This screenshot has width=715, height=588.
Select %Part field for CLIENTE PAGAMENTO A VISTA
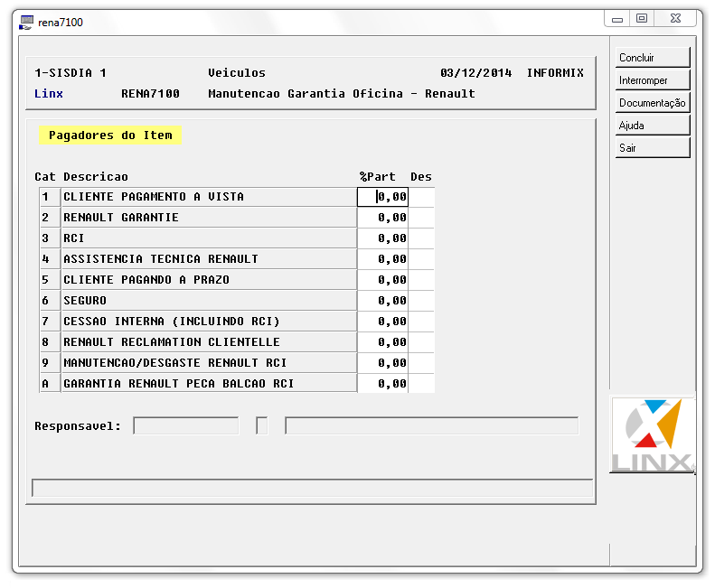pos(382,197)
